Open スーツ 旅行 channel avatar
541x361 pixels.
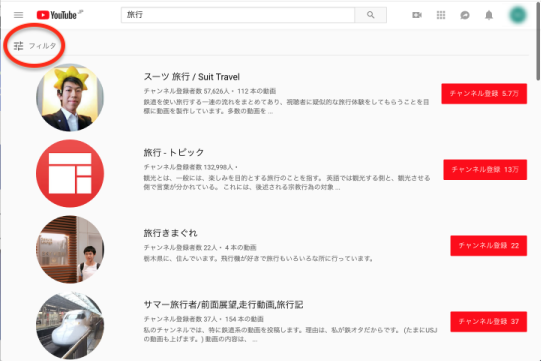[70, 98]
